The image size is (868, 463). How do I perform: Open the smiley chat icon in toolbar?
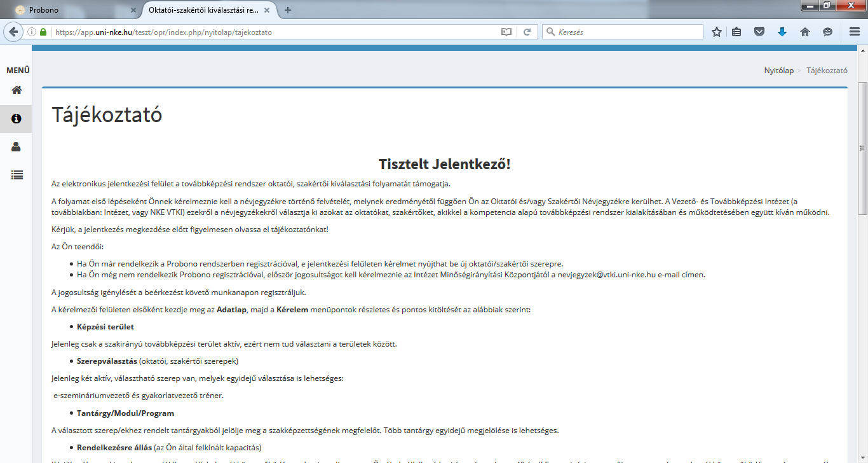[827, 32]
